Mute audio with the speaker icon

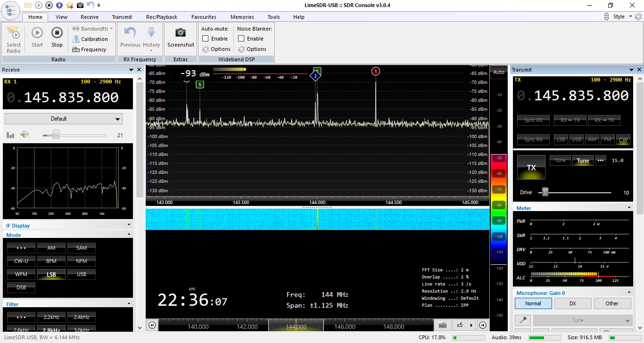point(25,135)
